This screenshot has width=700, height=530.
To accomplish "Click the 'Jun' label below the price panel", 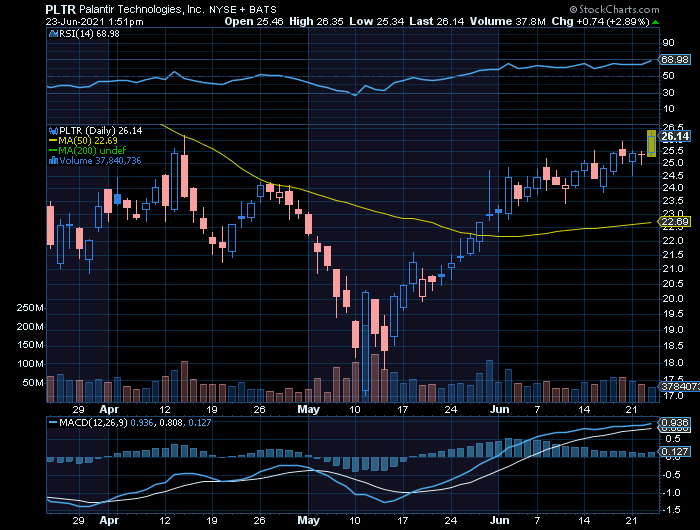I will (499, 409).
